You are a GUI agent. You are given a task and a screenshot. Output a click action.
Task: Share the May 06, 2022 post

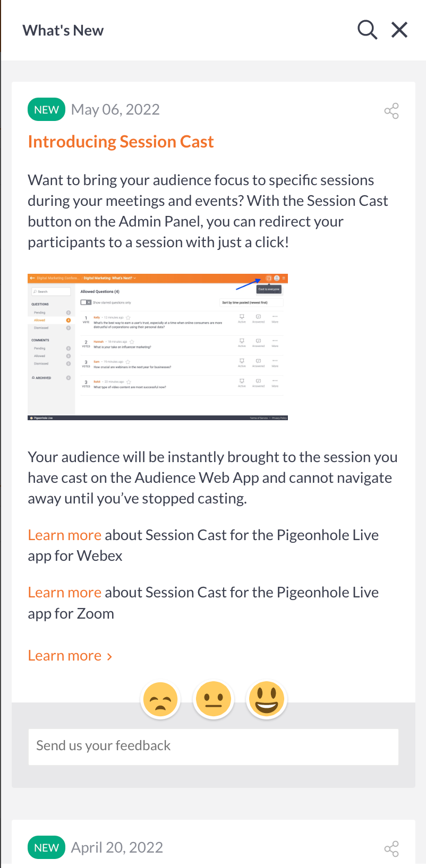coord(391,111)
